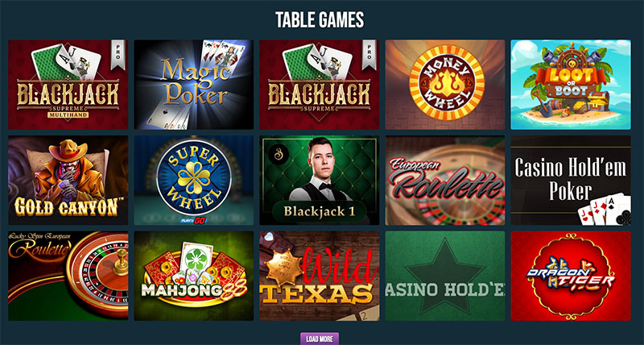The image size is (644, 345).
Task: Click the PRO ribbon on Blackjack Supreme
Action: click(369, 55)
